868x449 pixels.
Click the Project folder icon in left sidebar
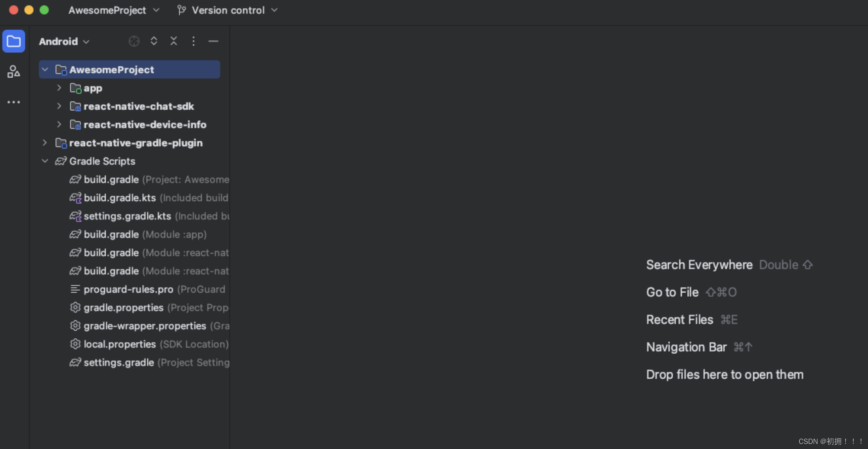coord(13,41)
